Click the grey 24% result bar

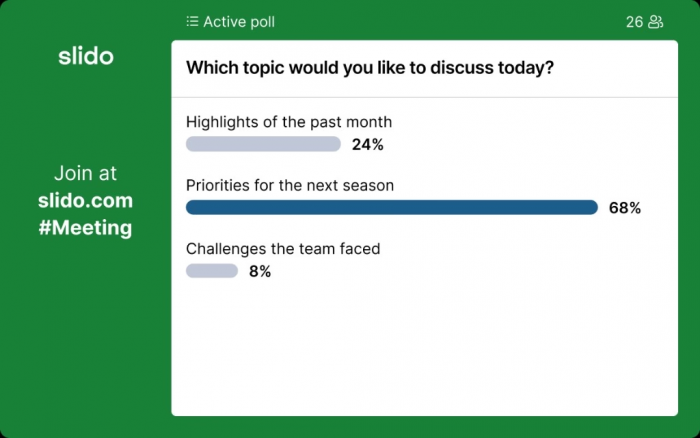point(263,144)
